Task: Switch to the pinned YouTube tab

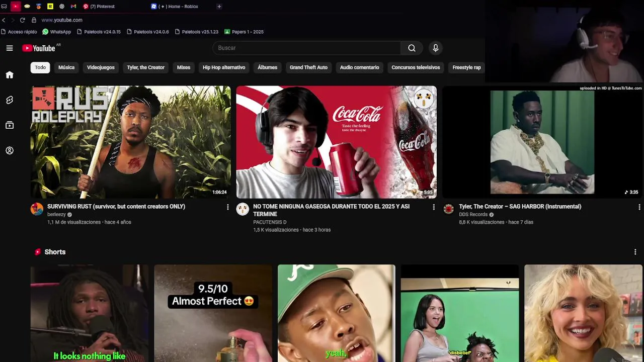Action: [x=16, y=7]
